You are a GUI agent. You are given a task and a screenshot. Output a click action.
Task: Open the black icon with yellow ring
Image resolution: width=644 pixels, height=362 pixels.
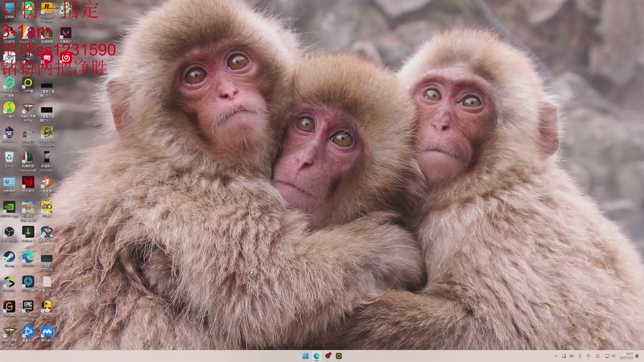(x=27, y=83)
